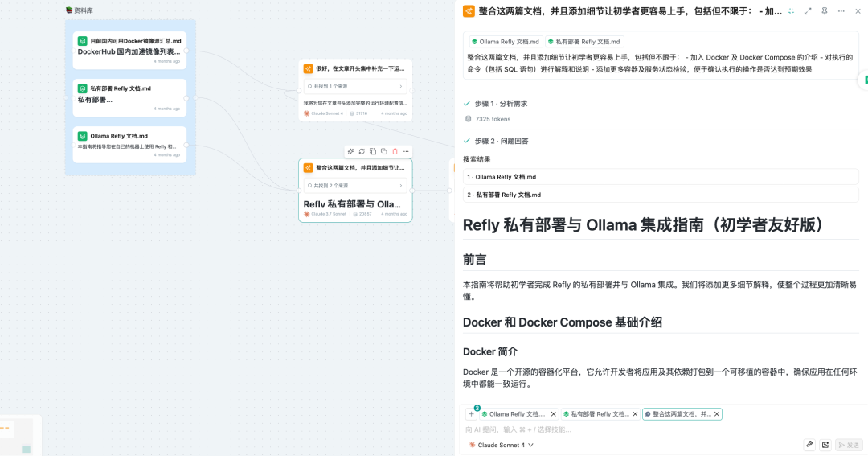Expand 共找到 1 个来源 in the top node

pos(355,86)
